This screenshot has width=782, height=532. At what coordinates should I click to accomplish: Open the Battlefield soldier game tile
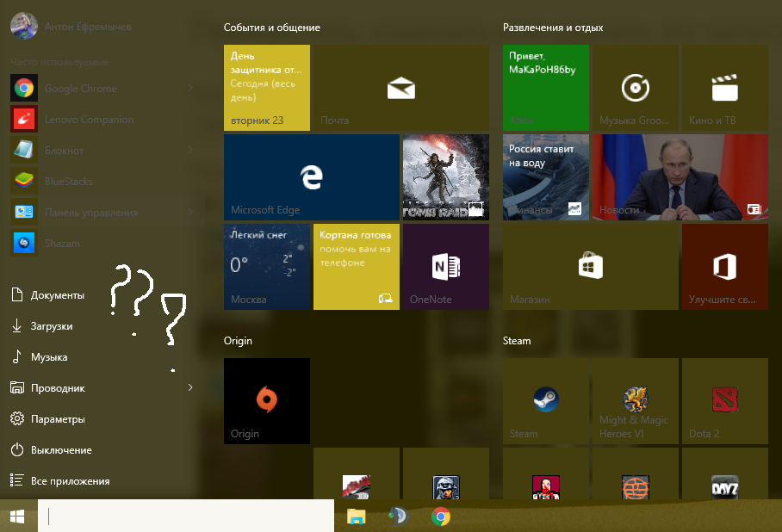[446, 473]
